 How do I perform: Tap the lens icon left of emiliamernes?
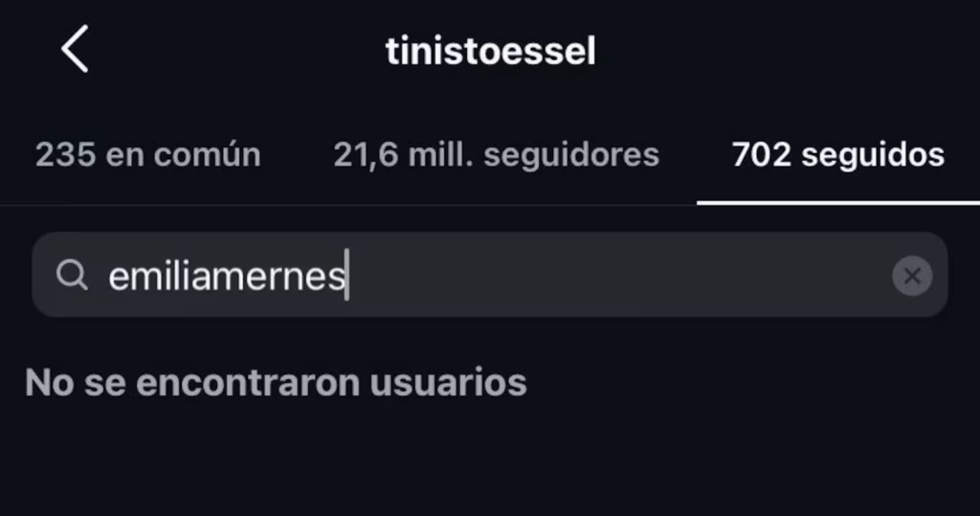(71, 276)
